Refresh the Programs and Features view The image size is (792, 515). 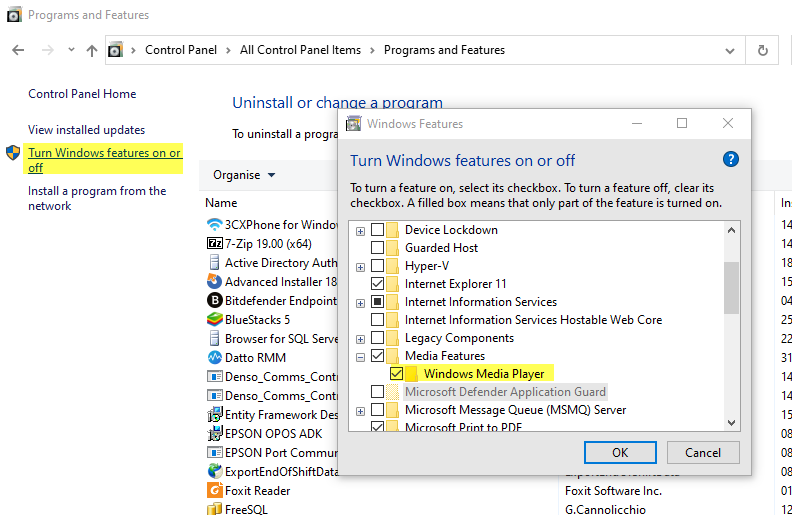click(x=763, y=50)
